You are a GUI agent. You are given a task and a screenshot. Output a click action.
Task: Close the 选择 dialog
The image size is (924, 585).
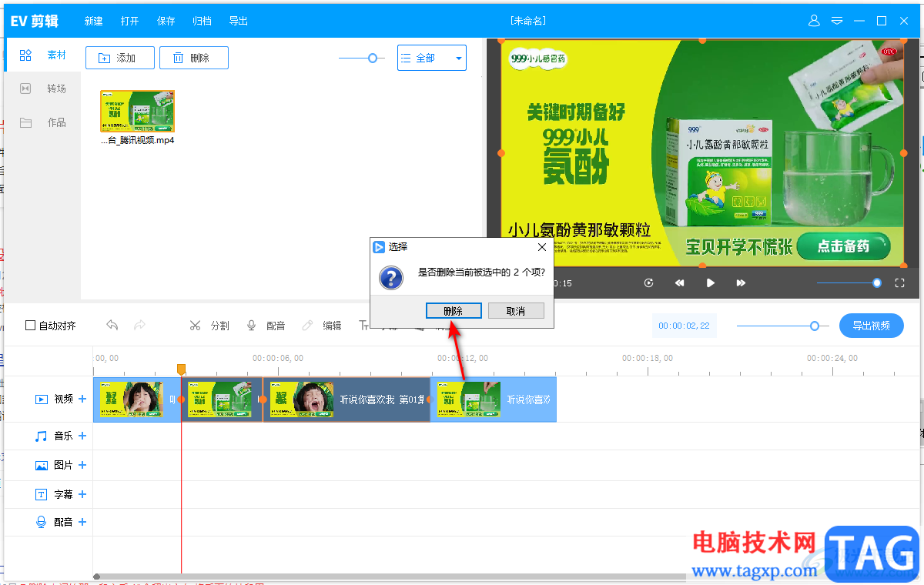pyautogui.click(x=541, y=247)
